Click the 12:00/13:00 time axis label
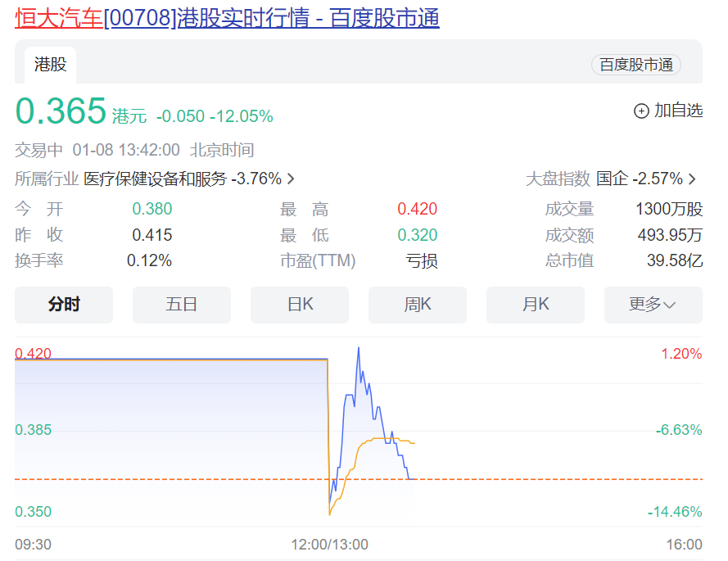This screenshot has height=561, width=728. pos(330,545)
